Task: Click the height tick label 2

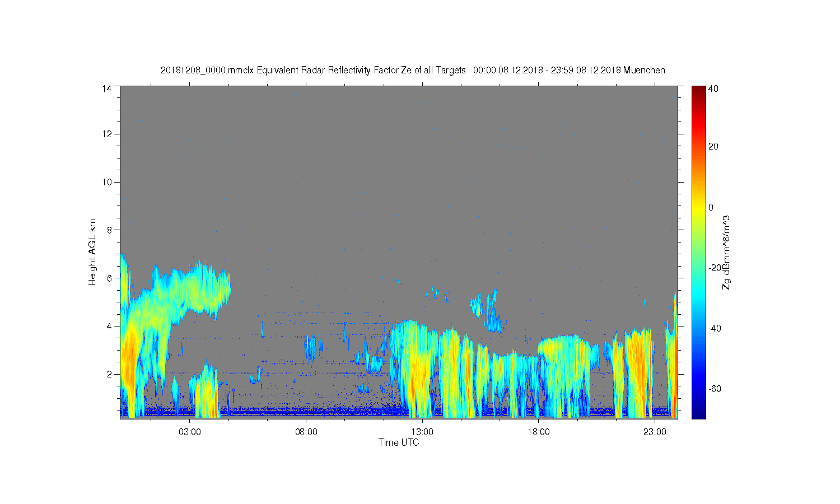Action: click(110, 374)
